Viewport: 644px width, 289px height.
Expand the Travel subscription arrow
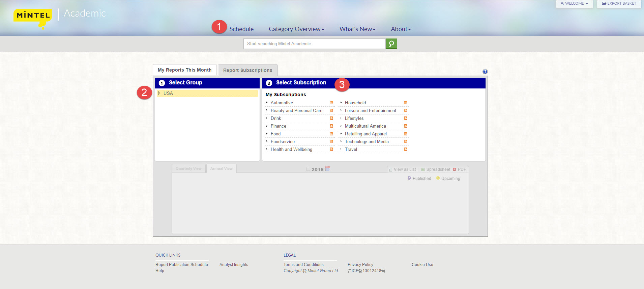click(x=341, y=149)
